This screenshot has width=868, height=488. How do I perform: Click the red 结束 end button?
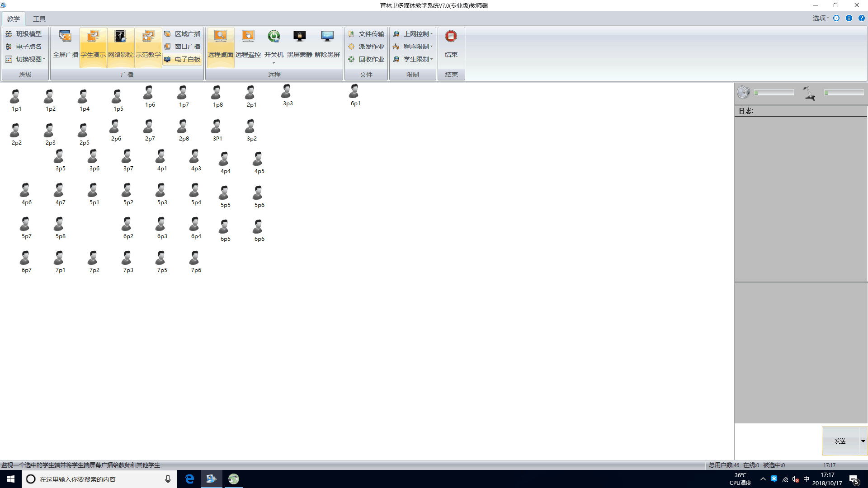[451, 36]
